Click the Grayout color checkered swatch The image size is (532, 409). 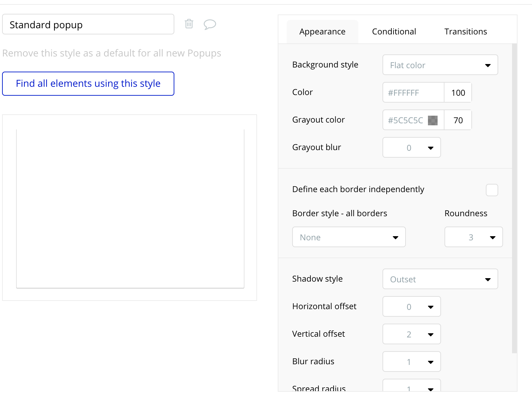(x=432, y=120)
